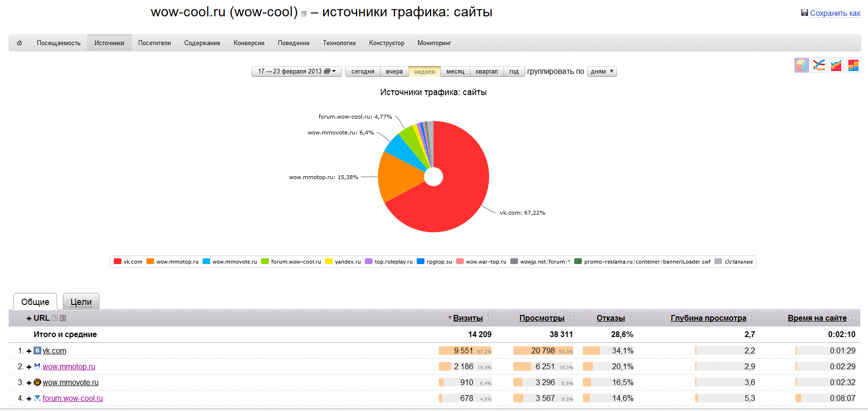Open the Мониторинг menu

[434, 43]
